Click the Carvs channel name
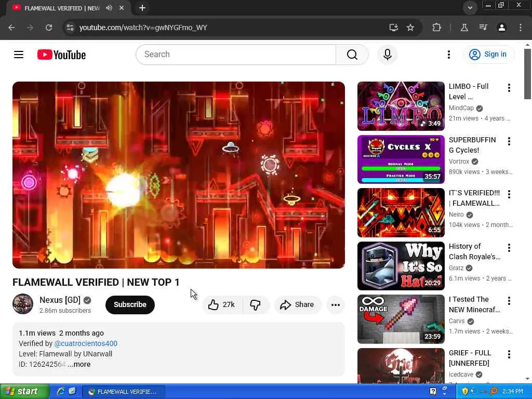532x399 pixels. pos(457,321)
